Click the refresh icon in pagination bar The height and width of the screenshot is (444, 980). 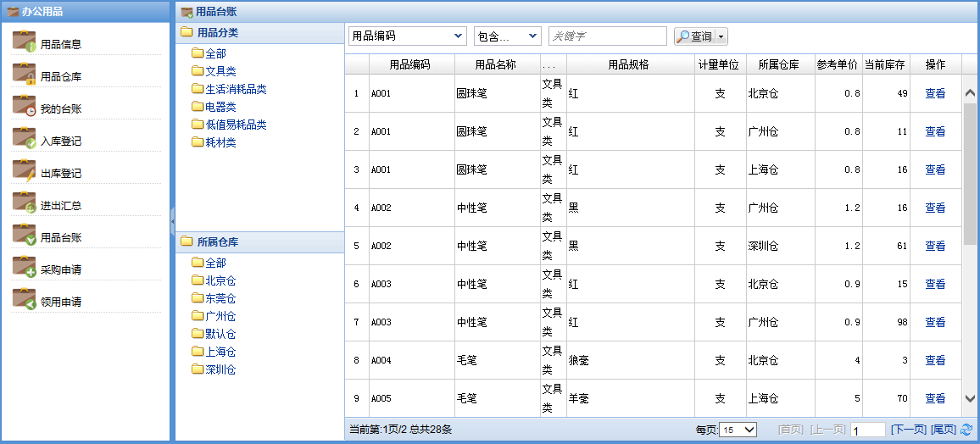pos(966,430)
